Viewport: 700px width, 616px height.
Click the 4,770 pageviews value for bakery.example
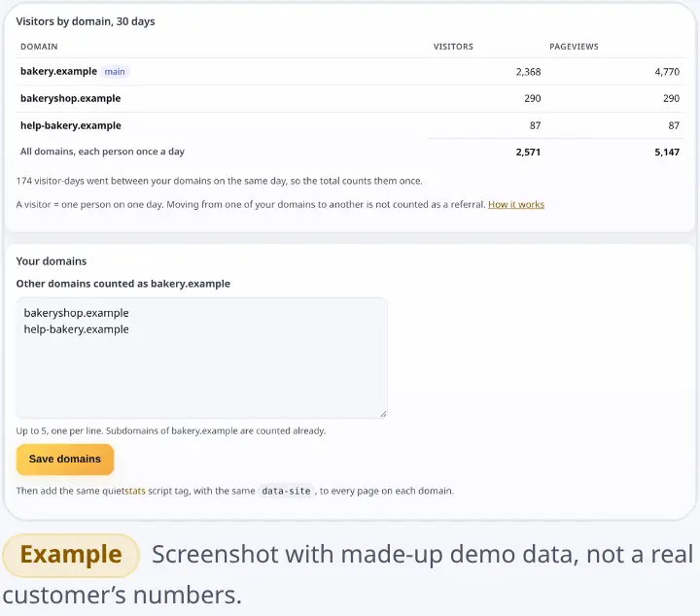coord(667,71)
